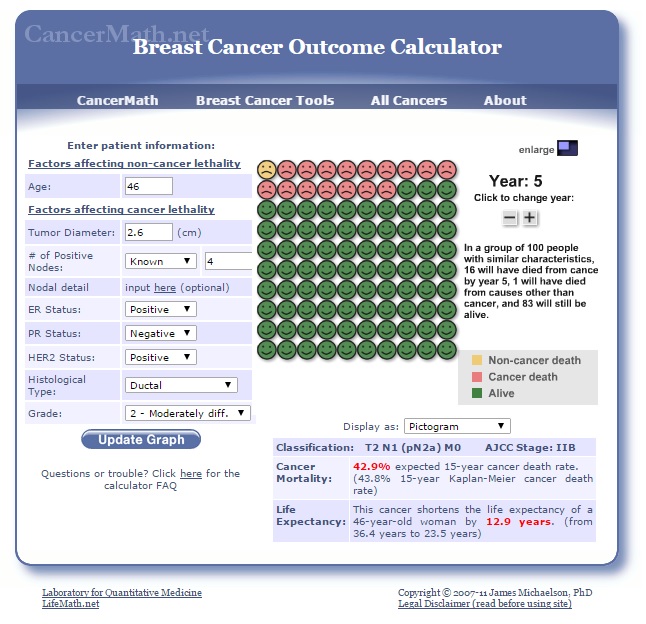The height and width of the screenshot is (624, 646).
Task: Open the Positive Nodes Known dropdown
Action: (x=161, y=261)
